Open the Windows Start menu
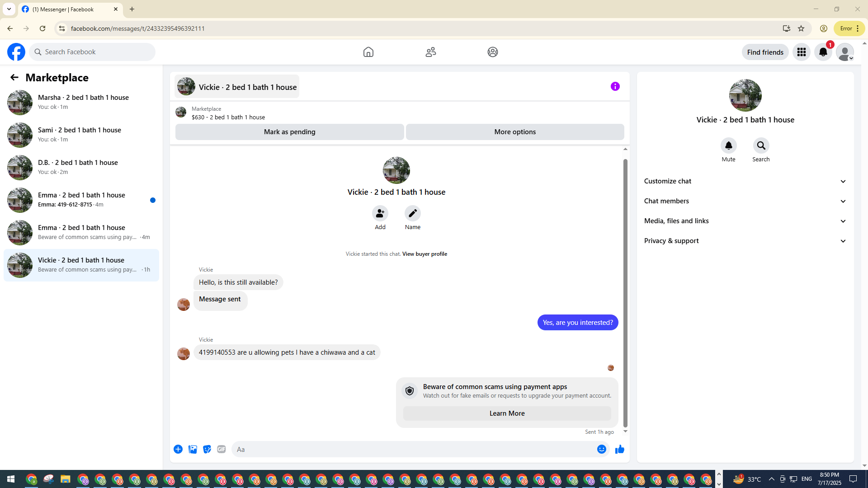 point(11,479)
